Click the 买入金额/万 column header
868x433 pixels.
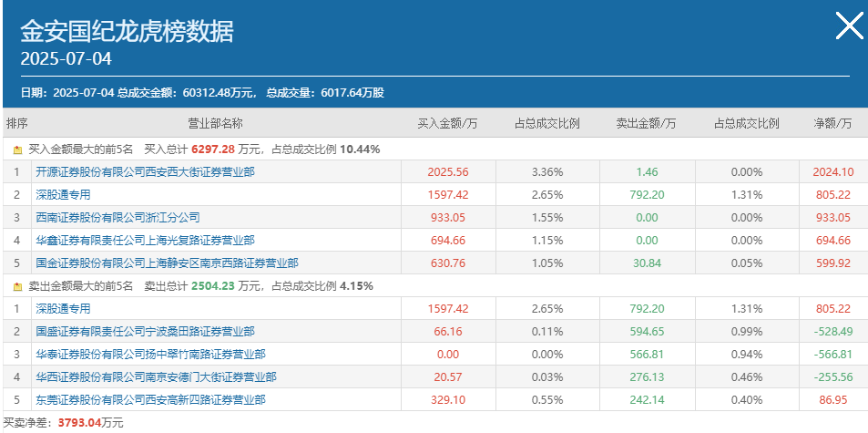tap(447, 123)
